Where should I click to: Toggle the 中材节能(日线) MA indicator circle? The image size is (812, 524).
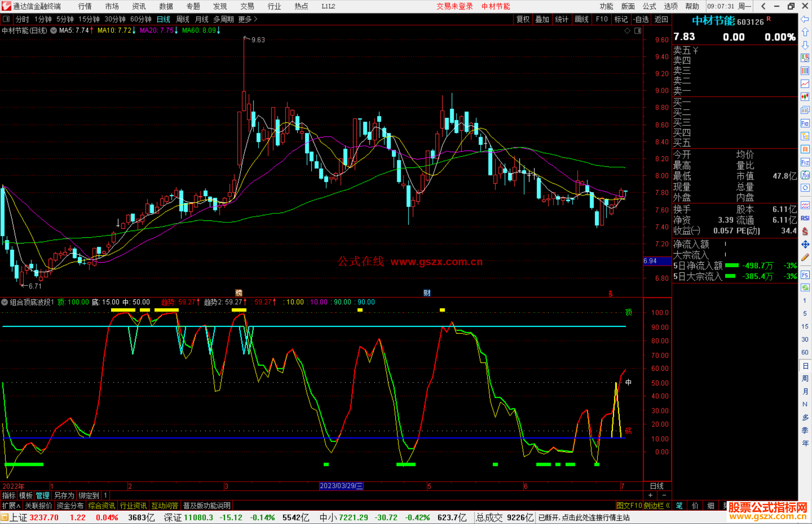pyautogui.click(x=54, y=30)
